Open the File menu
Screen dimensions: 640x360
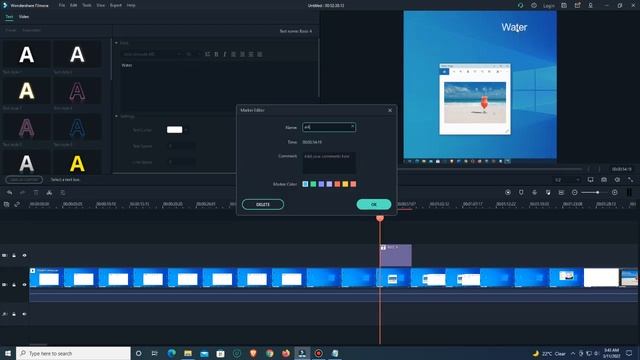[62, 5]
